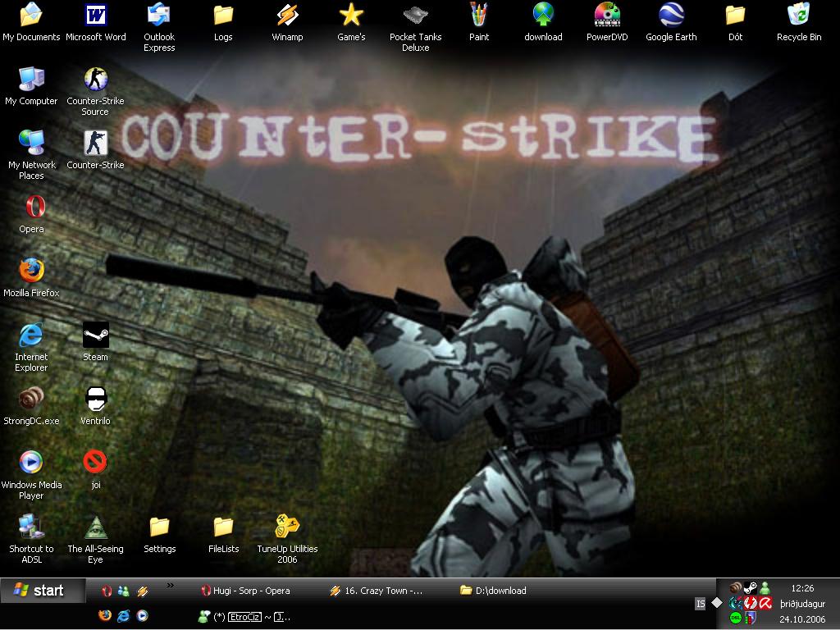
Task: Click the blue shield tray icon with bars
Action: click(751, 619)
